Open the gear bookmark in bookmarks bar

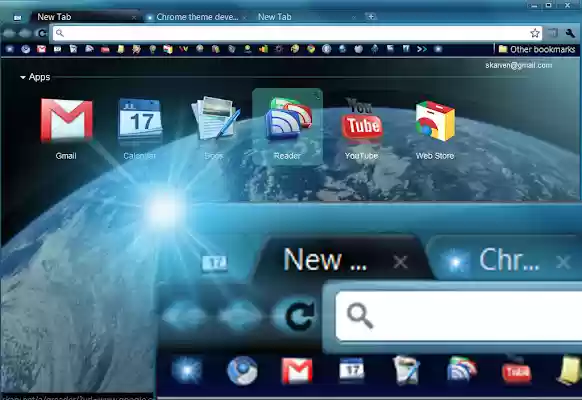pos(279,49)
